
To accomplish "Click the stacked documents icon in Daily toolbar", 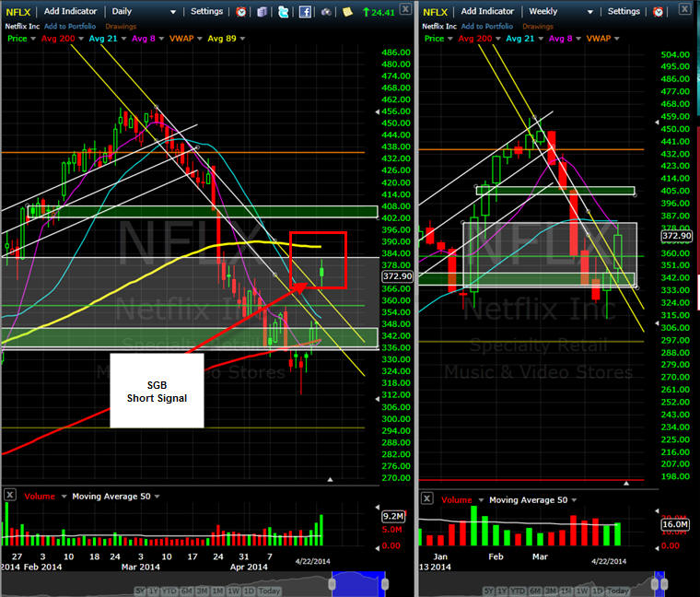I will (x=262, y=12).
